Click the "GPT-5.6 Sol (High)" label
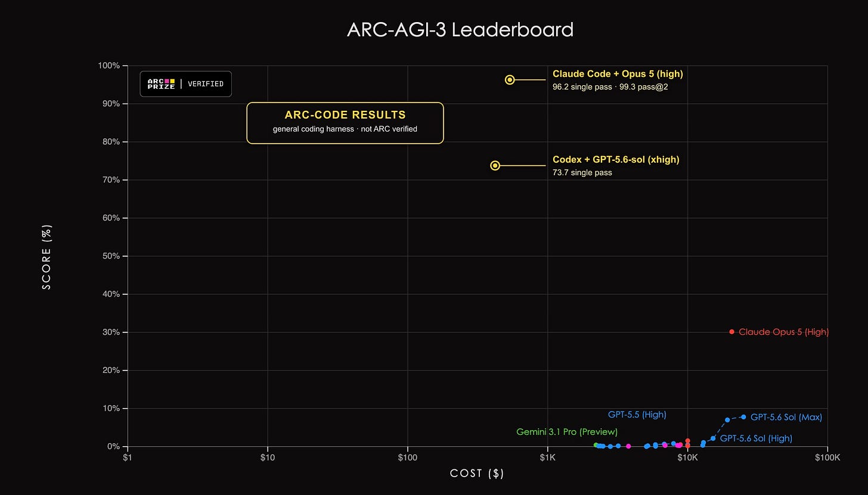The image size is (868, 495). click(x=756, y=438)
